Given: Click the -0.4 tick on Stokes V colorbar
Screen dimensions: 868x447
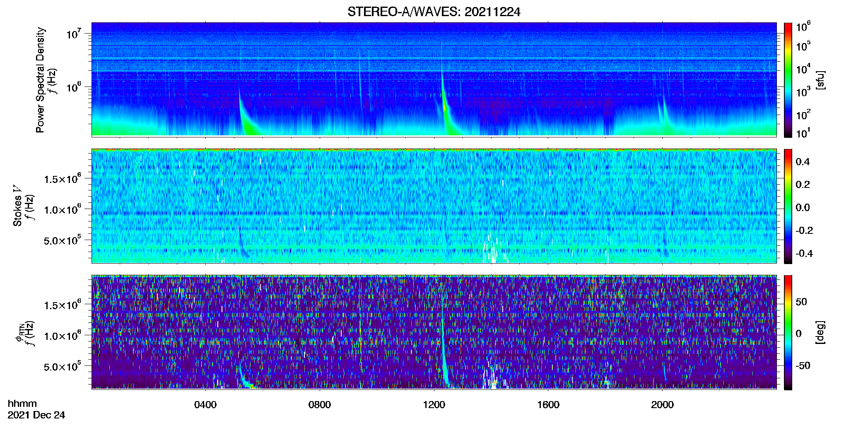Looking at the screenshot, I should click(804, 253).
